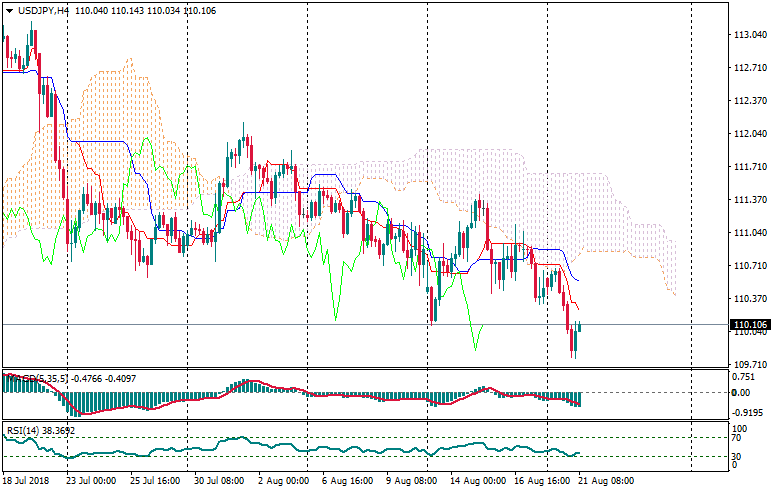The width and height of the screenshot is (771, 492).
Task: Click the MACD(5,35,5) indicator label
Action: coord(36,378)
